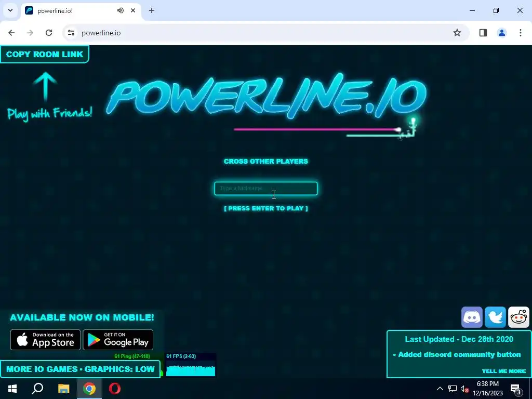Download on the App Store badge
Viewport: 532px width, 399px height.
(x=46, y=340)
